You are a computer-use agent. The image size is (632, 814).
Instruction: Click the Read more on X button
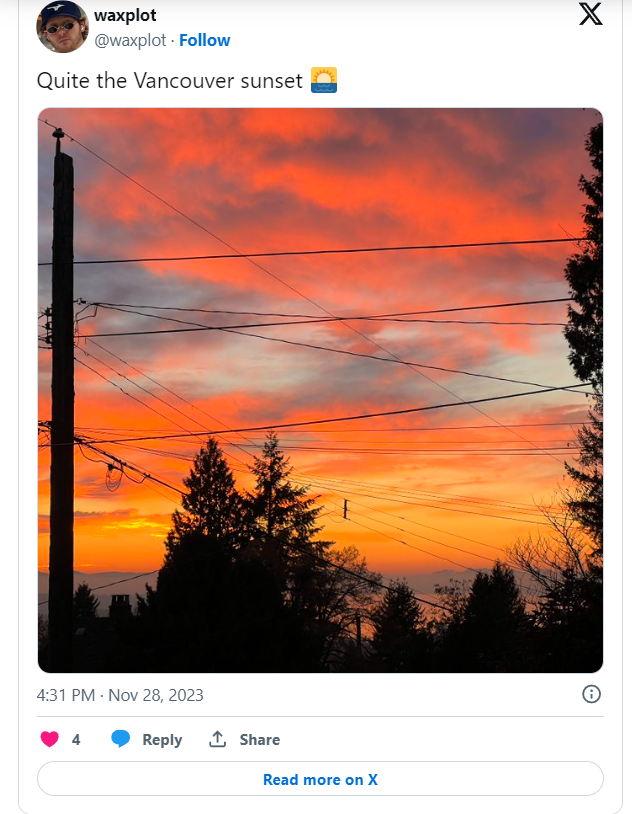(x=320, y=779)
